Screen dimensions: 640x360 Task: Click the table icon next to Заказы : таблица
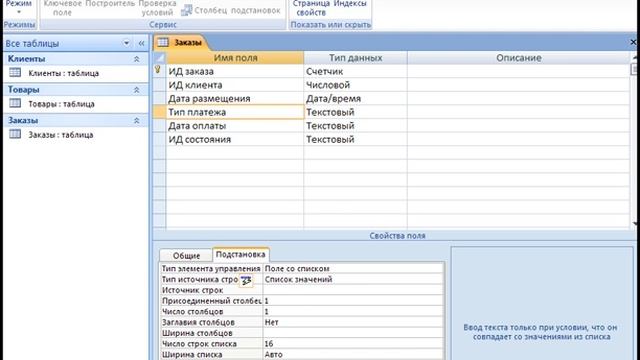[15, 134]
